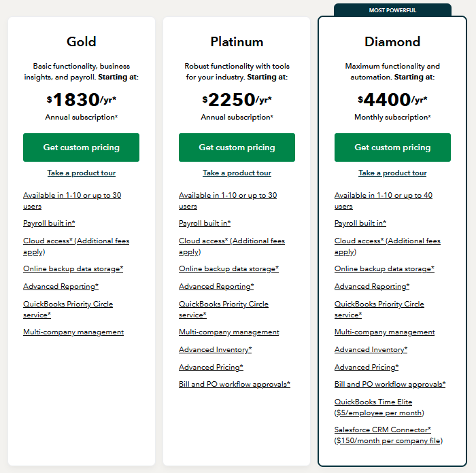Click Platinum's Bill and PO workflow approvals
476x473 pixels.
[x=235, y=385]
